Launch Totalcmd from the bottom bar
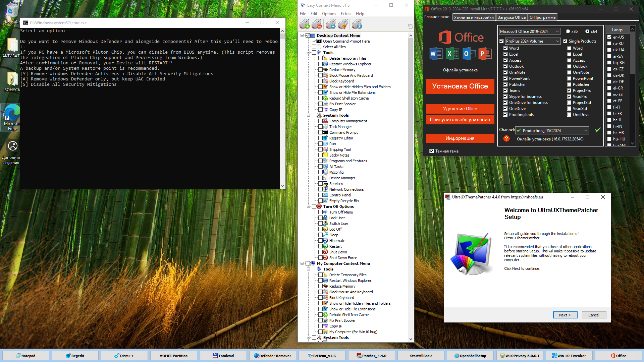644x362 pixels. point(223,356)
